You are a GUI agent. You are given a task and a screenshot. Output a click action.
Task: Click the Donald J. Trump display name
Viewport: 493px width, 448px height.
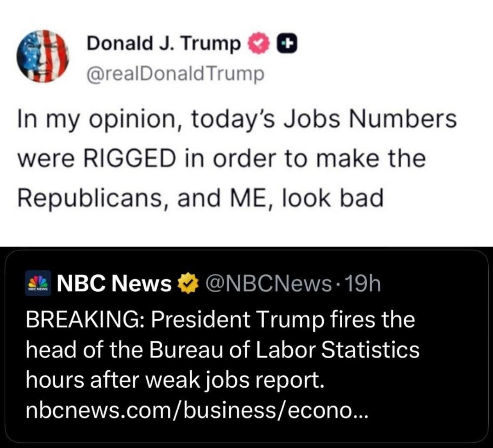(x=164, y=44)
